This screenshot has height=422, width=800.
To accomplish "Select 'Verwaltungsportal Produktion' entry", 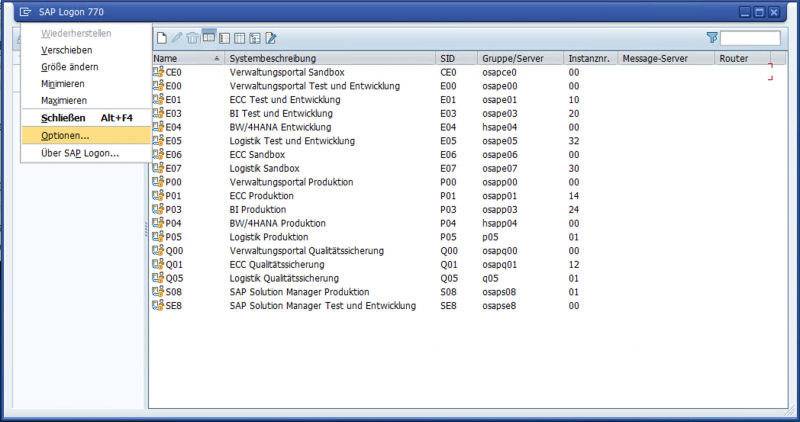I will click(x=291, y=182).
